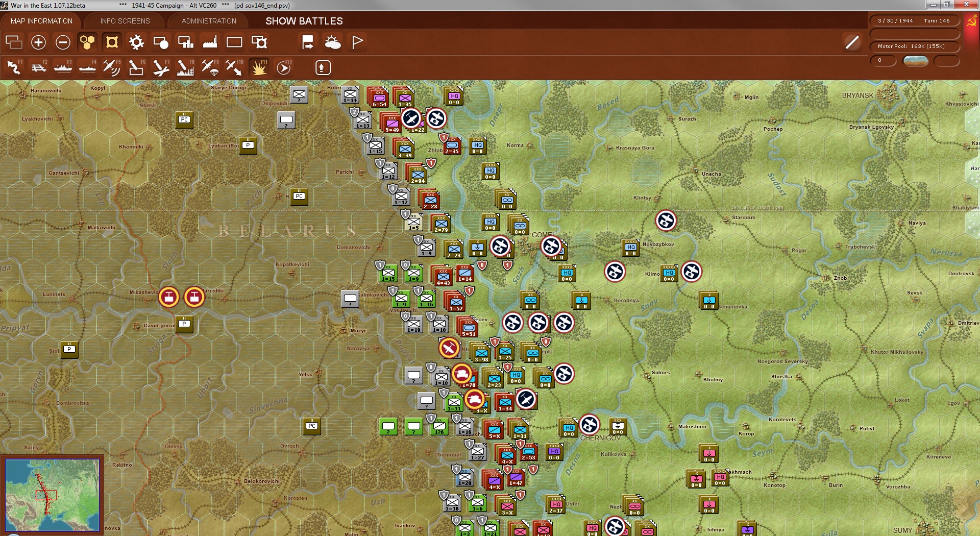Click the outlined pennant flag icon

tap(357, 42)
